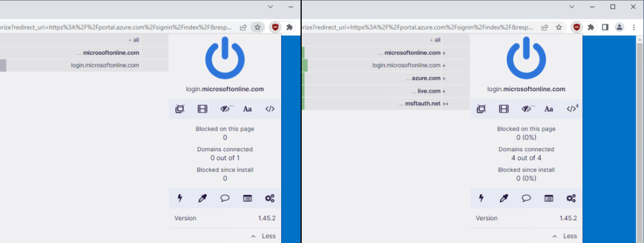Click share page icon in left window
Screen dimensions: 644x243
coord(243,27)
